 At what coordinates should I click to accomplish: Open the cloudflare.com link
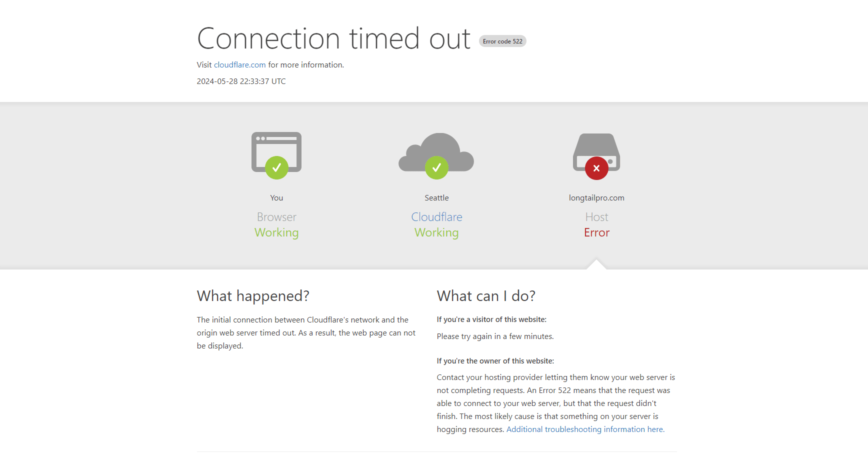(x=239, y=65)
